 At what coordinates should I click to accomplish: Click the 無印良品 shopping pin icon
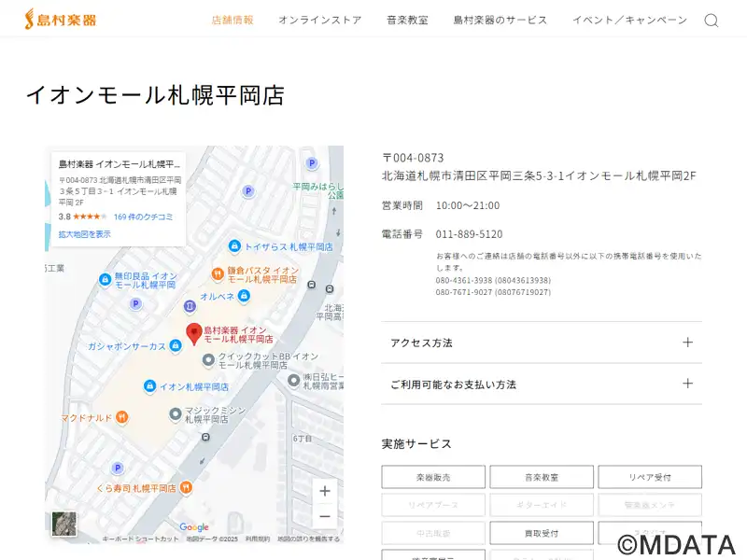105,279
